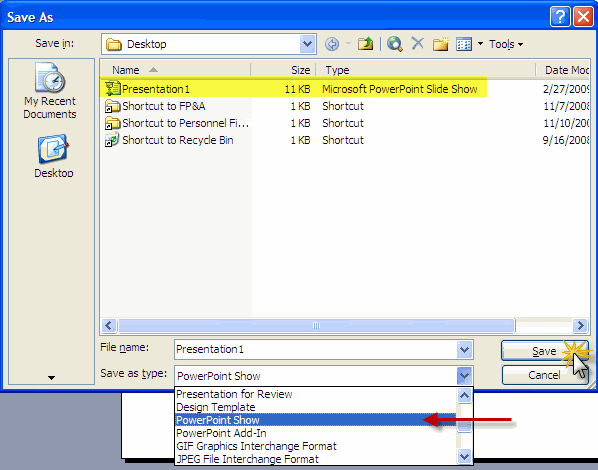The image size is (598, 470).
Task: Select Desktop in the places bar
Action: [53, 156]
